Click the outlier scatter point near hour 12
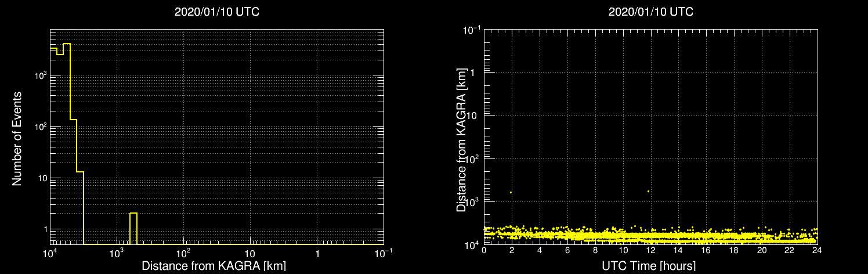 [648, 191]
